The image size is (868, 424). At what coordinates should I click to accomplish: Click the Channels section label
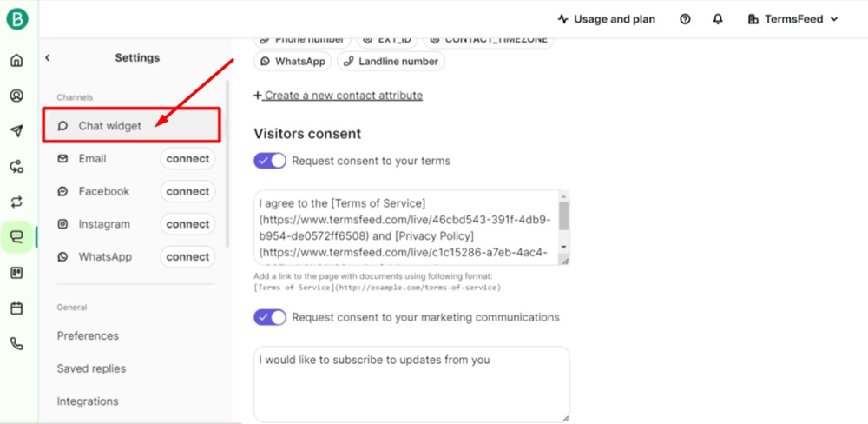[75, 97]
